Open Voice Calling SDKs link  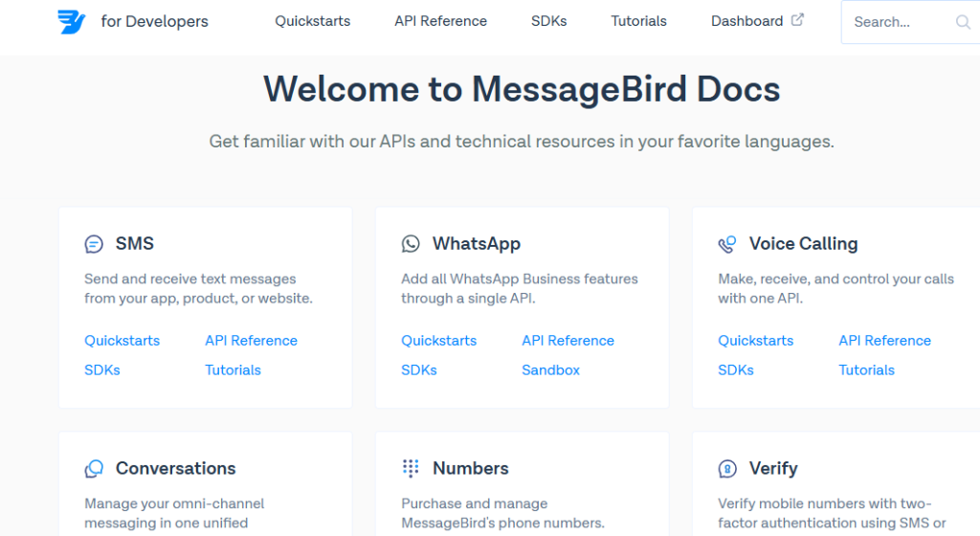[x=736, y=369]
